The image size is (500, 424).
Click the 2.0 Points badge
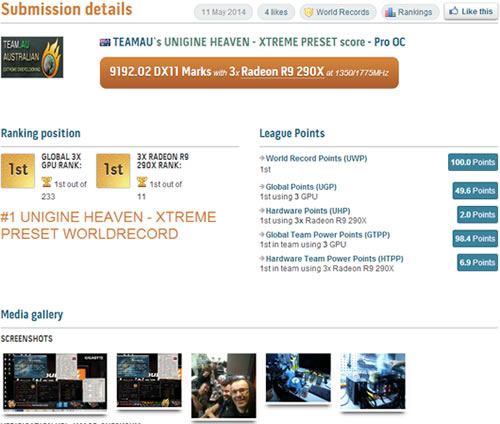coord(477,215)
